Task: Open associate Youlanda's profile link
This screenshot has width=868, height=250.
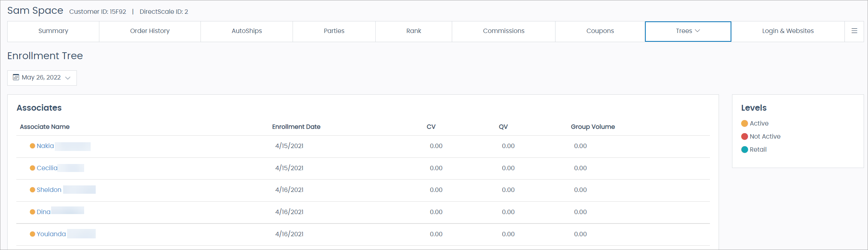Action: pos(51,234)
